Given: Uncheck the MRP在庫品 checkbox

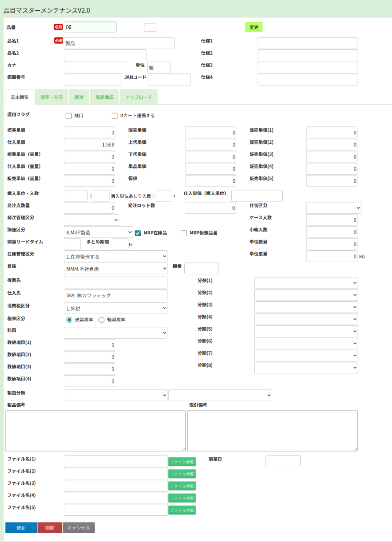Looking at the screenshot, I should point(138,233).
